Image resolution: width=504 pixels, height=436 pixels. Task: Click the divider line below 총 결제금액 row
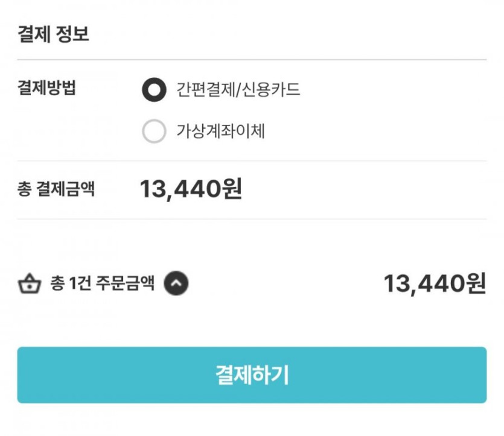(x=252, y=219)
